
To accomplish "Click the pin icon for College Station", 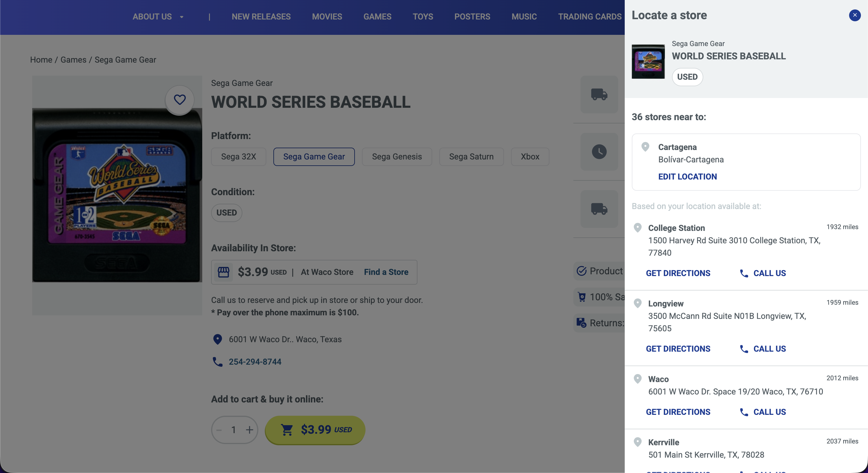I will click(637, 228).
